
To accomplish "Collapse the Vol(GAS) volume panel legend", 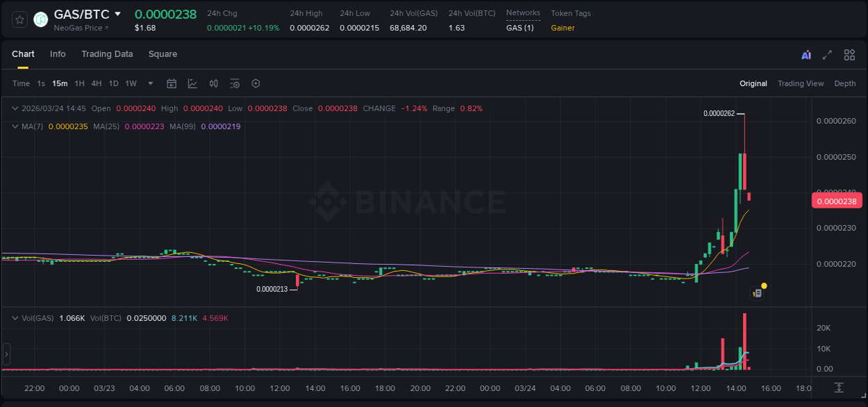I will 15,317.
